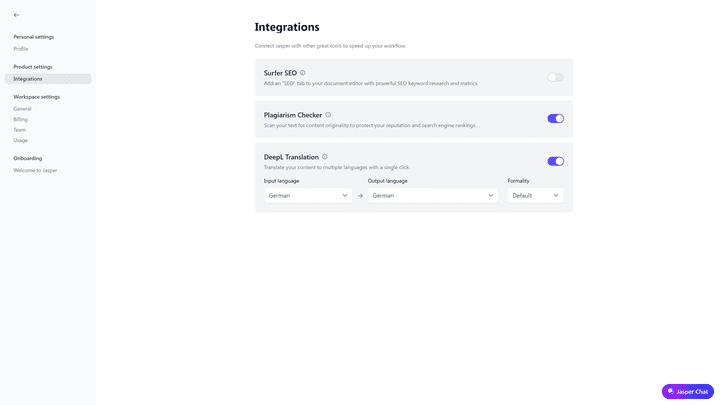This screenshot has width=720, height=405.
Task: Launch the Jasper Chat button
Action: (688, 392)
